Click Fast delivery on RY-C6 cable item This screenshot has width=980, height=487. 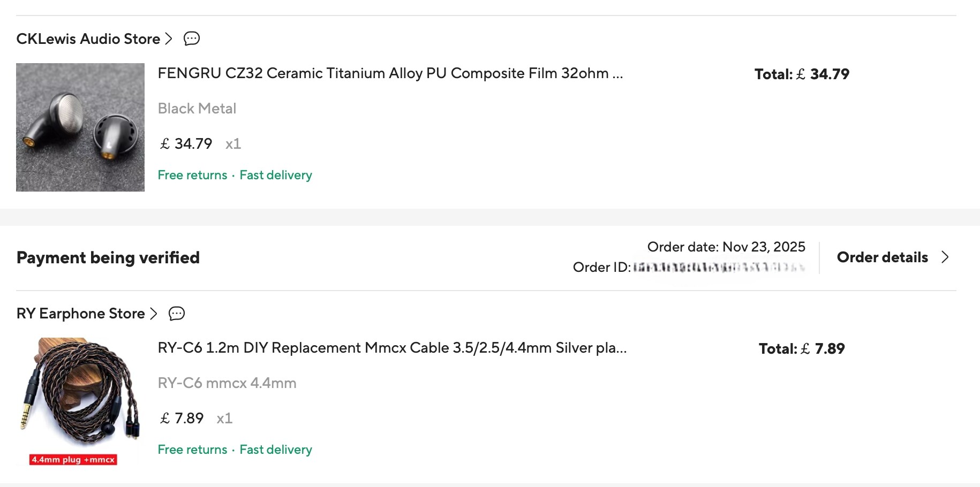click(276, 450)
